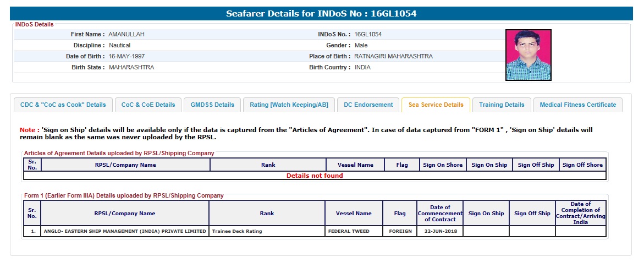Click the FOREIGN flag cell

point(400,231)
